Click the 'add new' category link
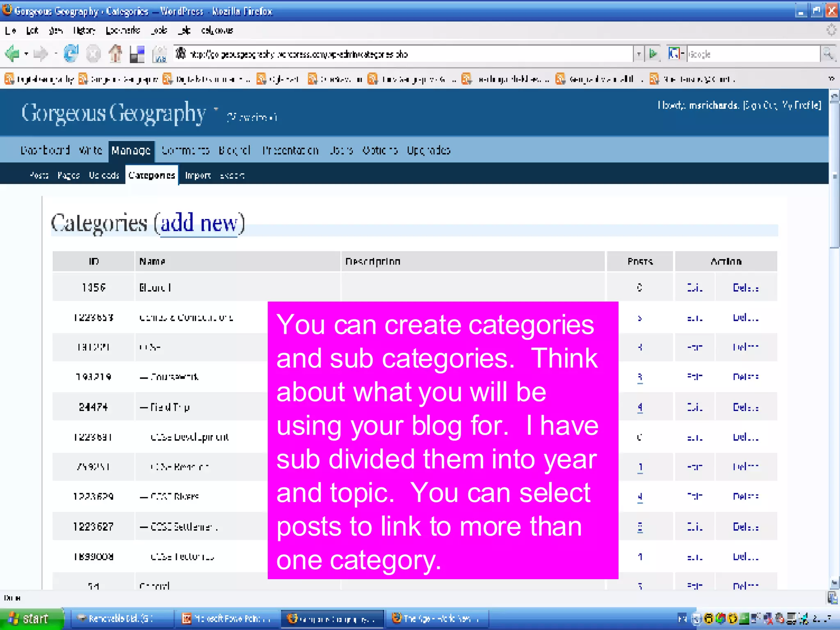The width and height of the screenshot is (840, 630). [x=199, y=224]
